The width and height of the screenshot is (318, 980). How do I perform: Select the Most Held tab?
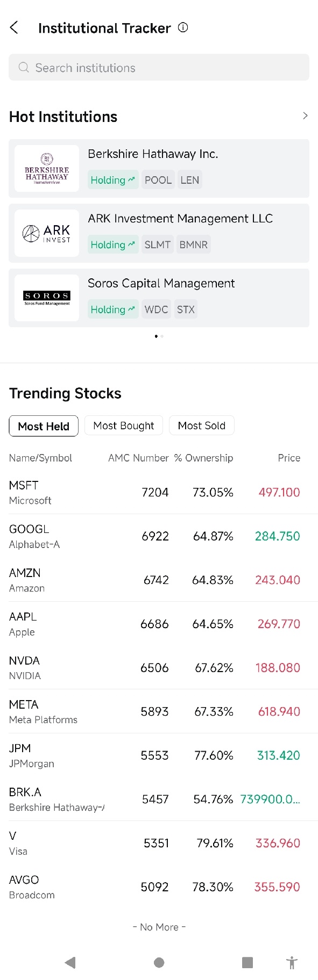pyautogui.click(x=44, y=426)
